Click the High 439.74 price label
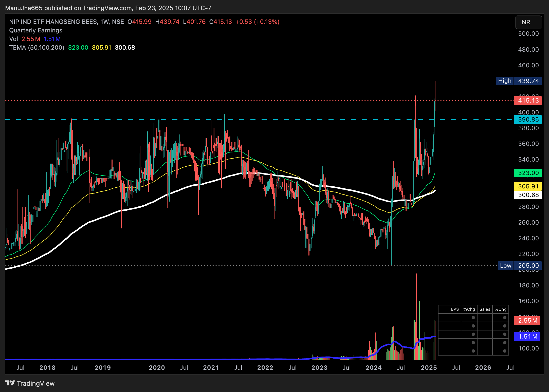 [519, 81]
